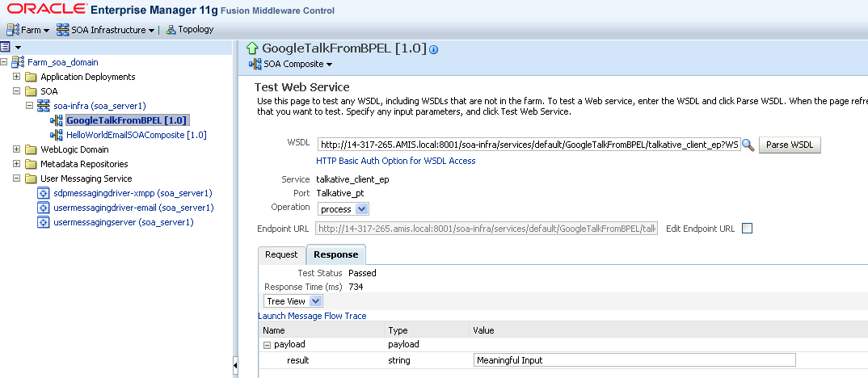Open the SOA Infrastructure menu
Screen dimensions: 868x378
click(x=107, y=30)
